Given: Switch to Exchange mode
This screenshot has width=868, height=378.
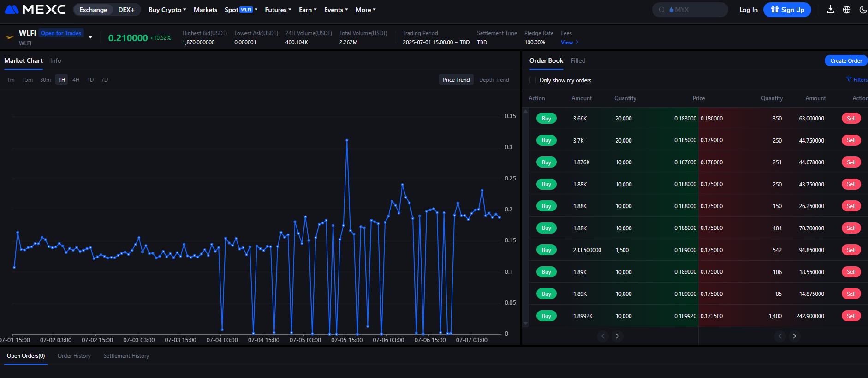Looking at the screenshot, I should 93,10.
